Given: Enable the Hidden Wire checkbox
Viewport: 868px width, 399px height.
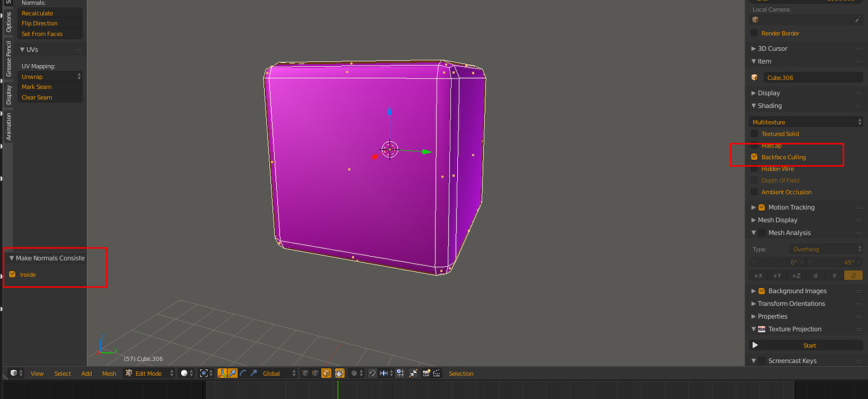Looking at the screenshot, I should pos(753,169).
